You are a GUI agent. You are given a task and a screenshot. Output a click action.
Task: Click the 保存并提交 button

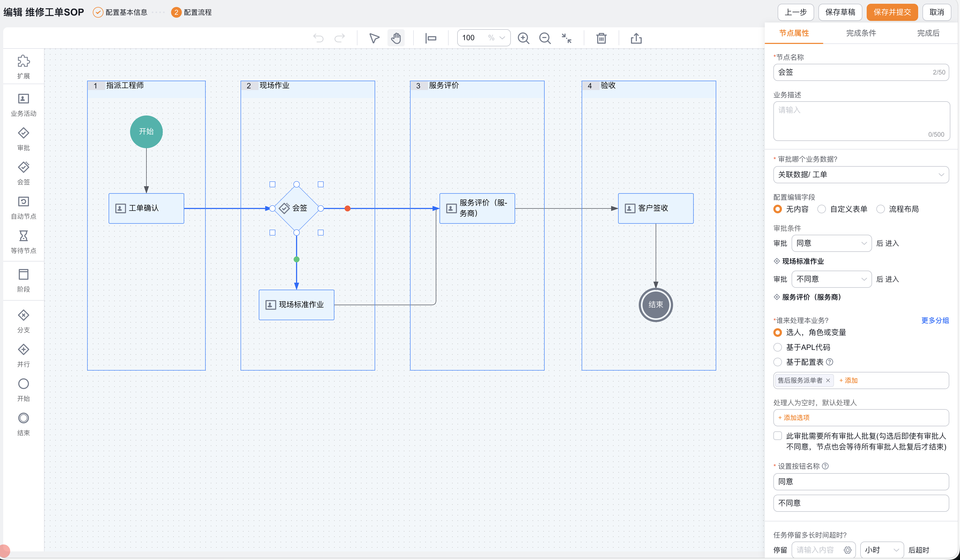pyautogui.click(x=892, y=12)
